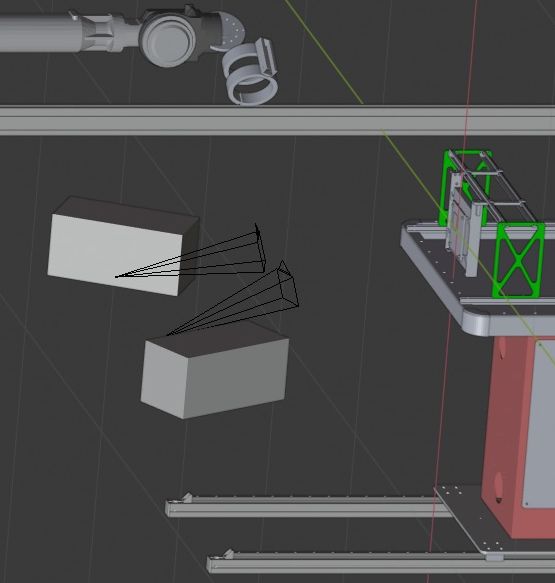Select the green frame with the X brace
Image resolution: width=555 pixels, height=583 pixels.
[518, 260]
